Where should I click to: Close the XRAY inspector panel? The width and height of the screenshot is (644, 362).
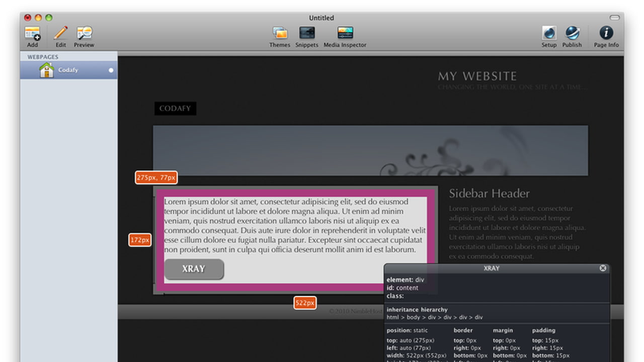[x=603, y=268]
